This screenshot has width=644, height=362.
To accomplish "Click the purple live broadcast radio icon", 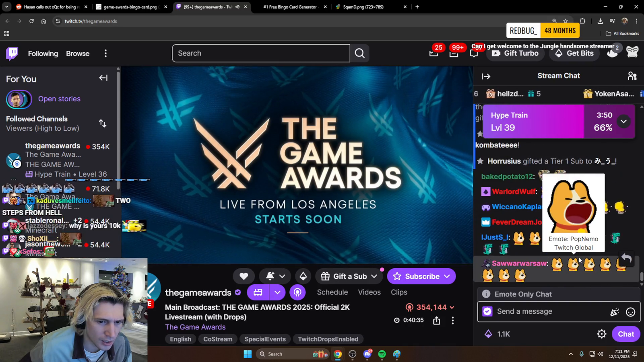I will [297, 292].
